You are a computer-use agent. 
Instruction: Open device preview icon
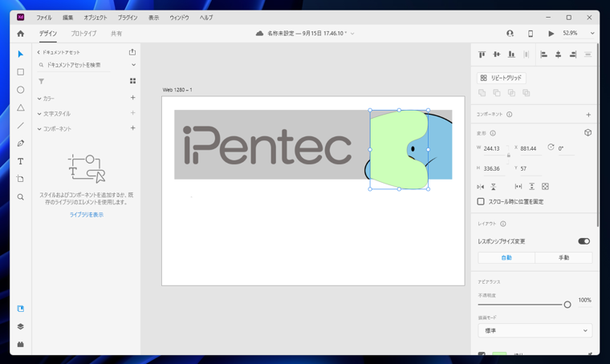(531, 34)
